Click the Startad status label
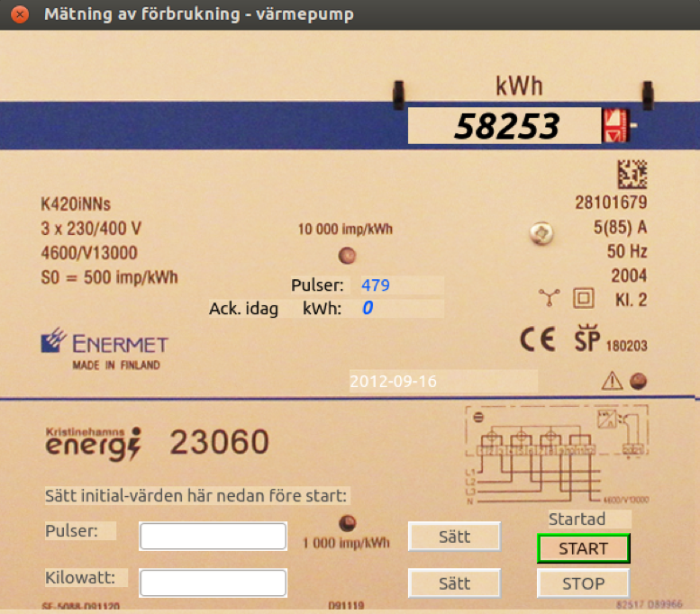The height and width of the screenshot is (614, 700). coord(577,519)
